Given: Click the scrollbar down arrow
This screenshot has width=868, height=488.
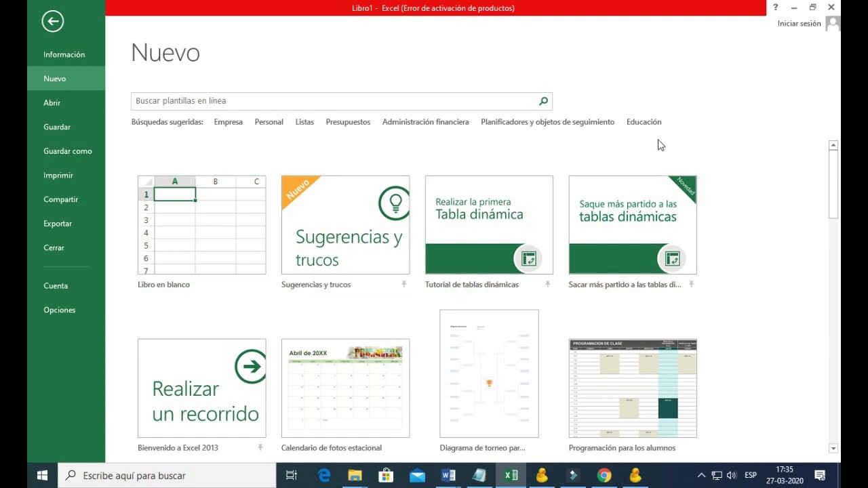Looking at the screenshot, I should click(x=833, y=448).
